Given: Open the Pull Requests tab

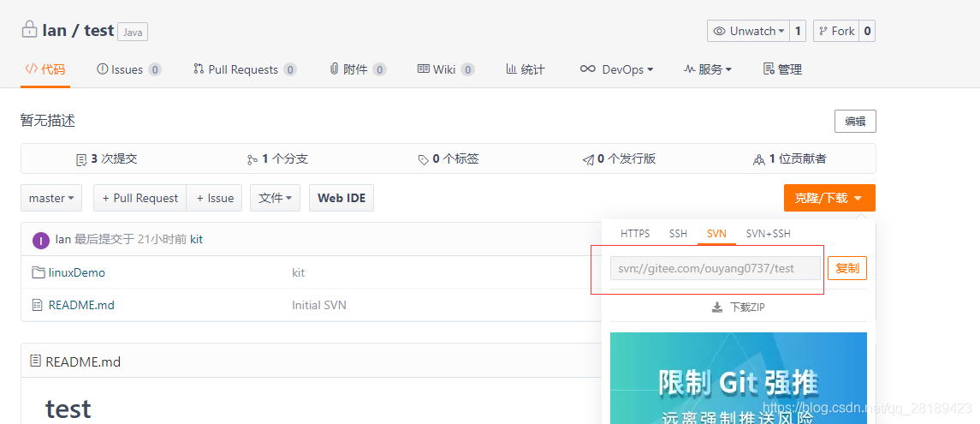Looking at the screenshot, I should (x=245, y=69).
